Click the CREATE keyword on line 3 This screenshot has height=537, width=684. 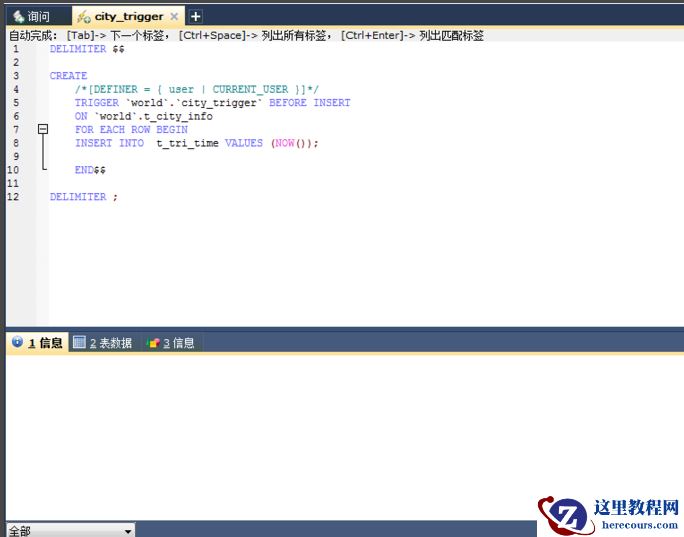[68, 76]
